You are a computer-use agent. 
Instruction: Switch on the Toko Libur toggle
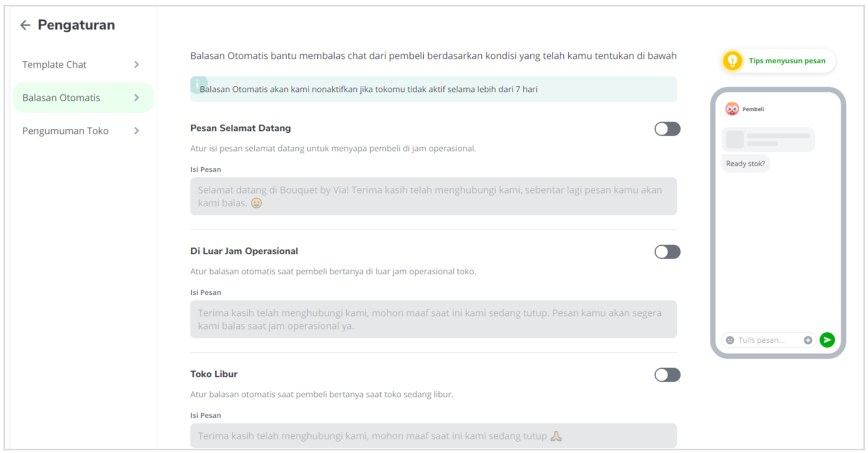[667, 374]
